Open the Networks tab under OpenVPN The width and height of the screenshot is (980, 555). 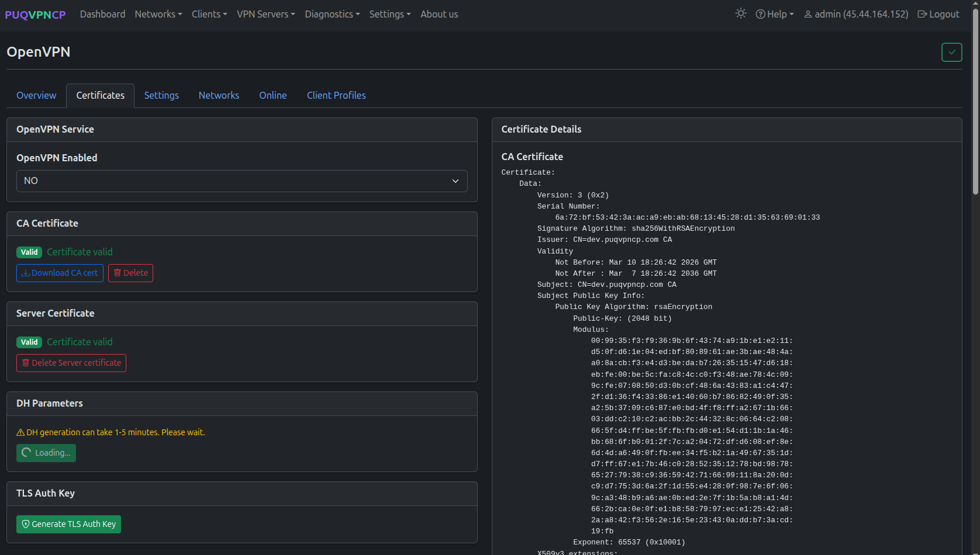click(x=219, y=95)
